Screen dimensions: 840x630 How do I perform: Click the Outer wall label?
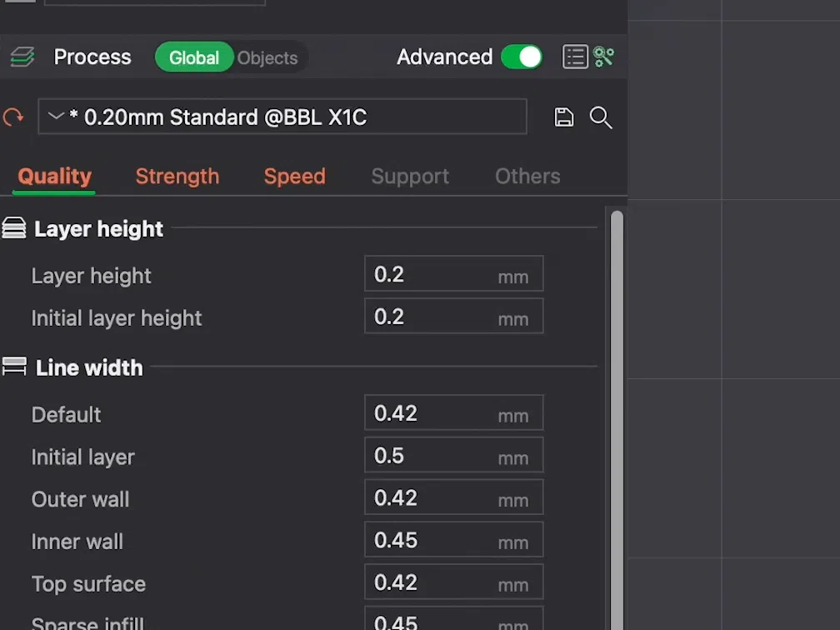[80, 499]
